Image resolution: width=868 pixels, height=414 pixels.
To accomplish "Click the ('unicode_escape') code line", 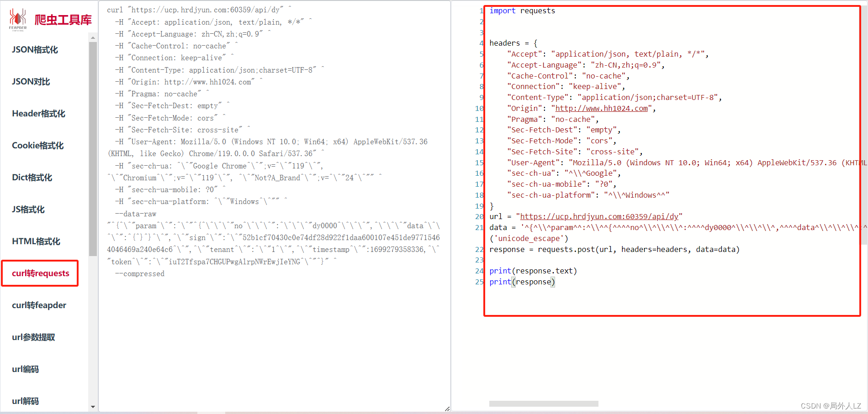I will [x=529, y=238].
